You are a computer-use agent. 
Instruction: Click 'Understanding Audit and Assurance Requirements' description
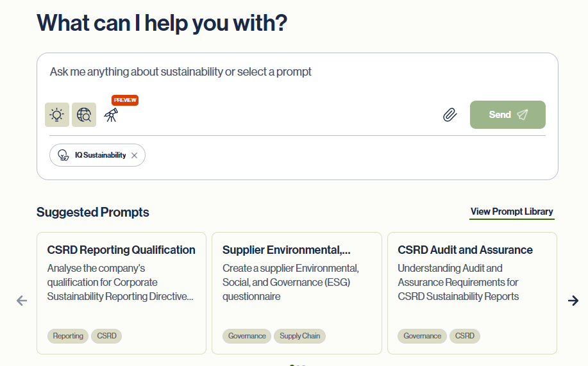pyautogui.click(x=458, y=283)
